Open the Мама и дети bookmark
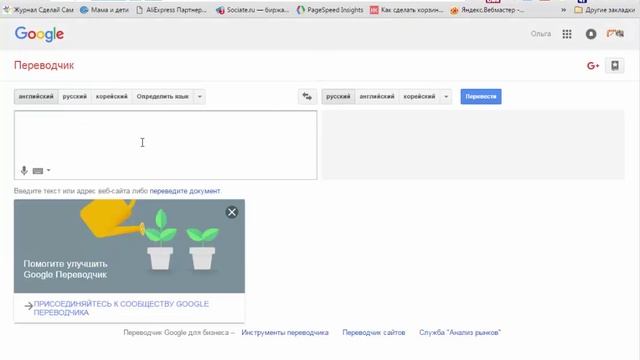Screen dimensions: 640x360 104,10
